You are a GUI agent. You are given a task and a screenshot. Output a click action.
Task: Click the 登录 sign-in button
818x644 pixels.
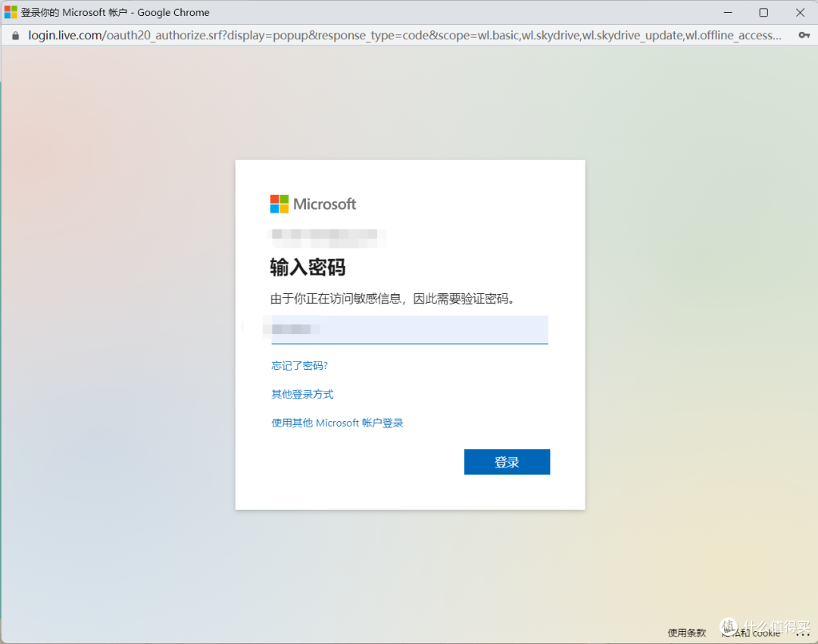507,462
